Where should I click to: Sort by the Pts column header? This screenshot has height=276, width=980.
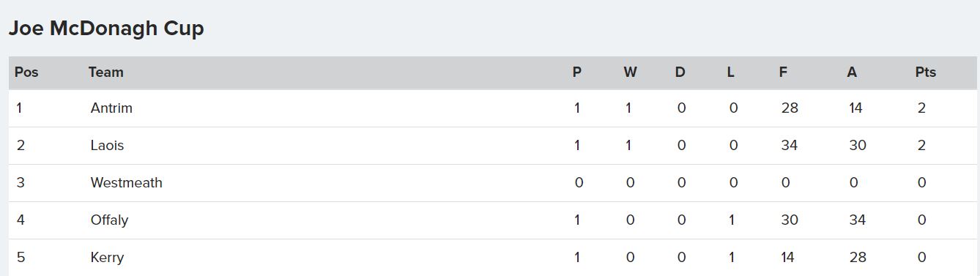click(x=926, y=72)
